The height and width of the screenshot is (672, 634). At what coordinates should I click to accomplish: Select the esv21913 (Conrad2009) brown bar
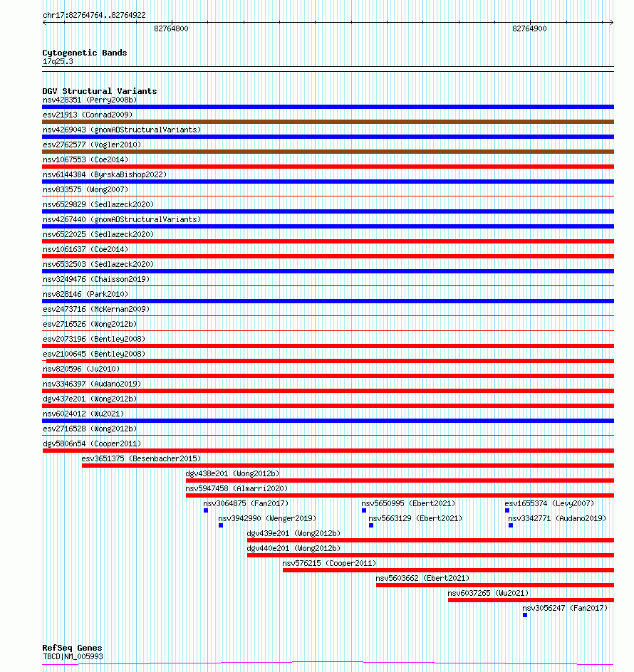(328, 122)
